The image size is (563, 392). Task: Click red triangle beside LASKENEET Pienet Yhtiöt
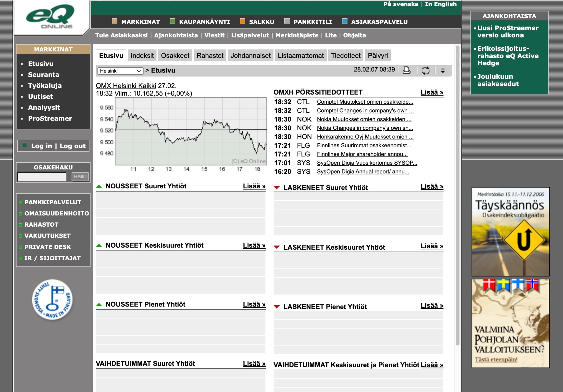pyautogui.click(x=276, y=307)
